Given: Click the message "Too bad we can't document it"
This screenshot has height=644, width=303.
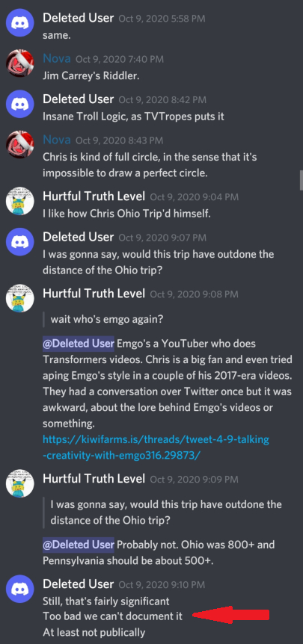Looking at the screenshot, I should 112,616.
